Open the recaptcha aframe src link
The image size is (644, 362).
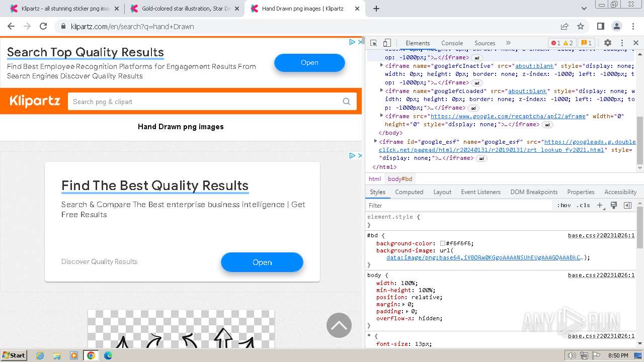(508, 116)
